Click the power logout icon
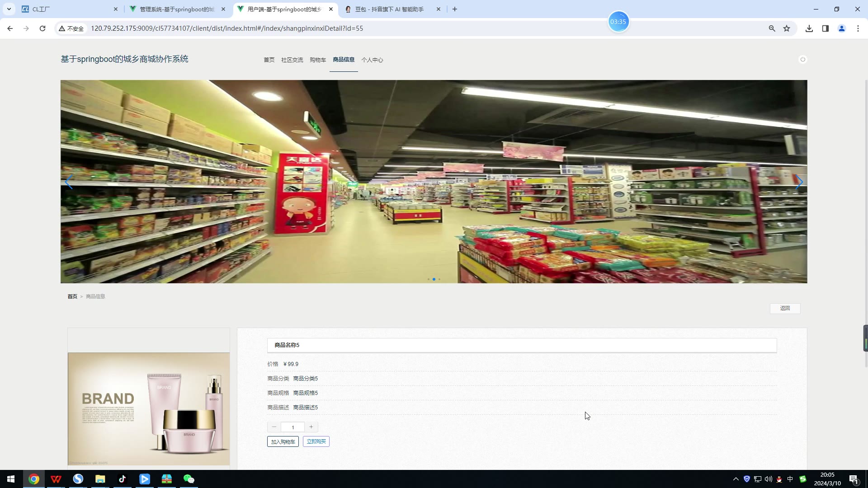Viewport: 868px width, 488px height. click(802, 59)
